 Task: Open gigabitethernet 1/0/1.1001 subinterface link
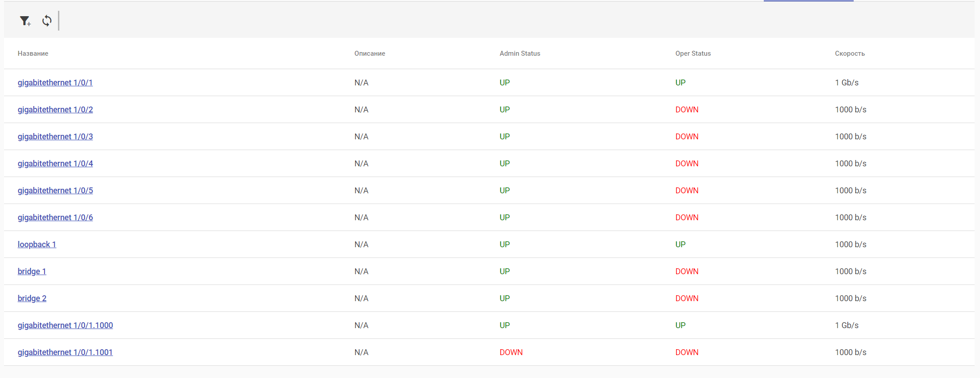(65, 352)
